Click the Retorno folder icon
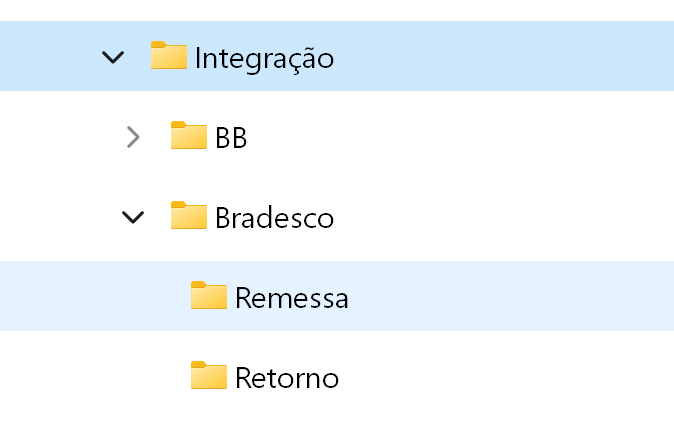 [x=209, y=376]
